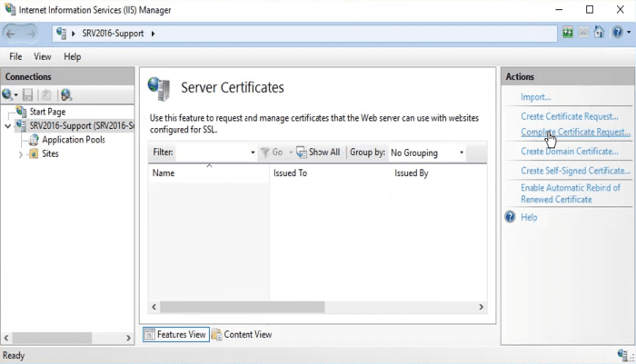Click the green refresh page icon
This screenshot has width=636, height=364.
pos(568,32)
